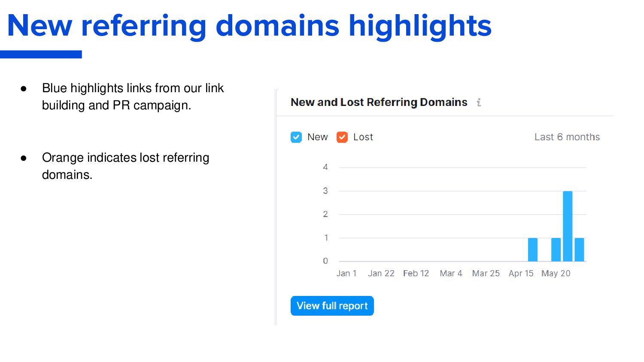The height and width of the screenshot is (362, 644).
Task: Click the Mar 4 axis label
Action: [451, 274]
